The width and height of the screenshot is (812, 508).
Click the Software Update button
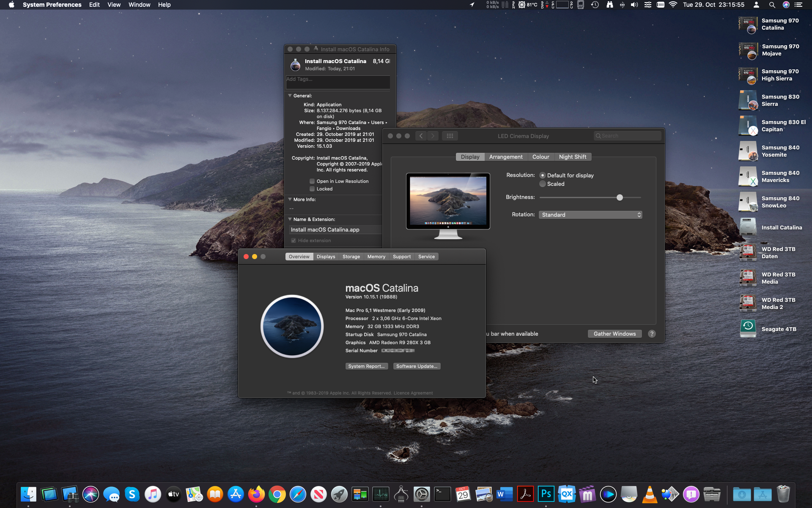[417, 366]
